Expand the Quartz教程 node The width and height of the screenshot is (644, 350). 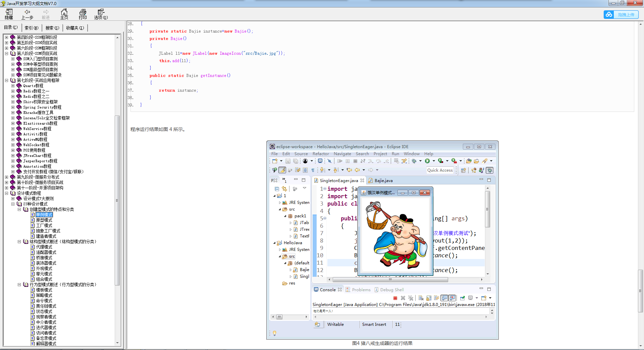click(x=13, y=86)
